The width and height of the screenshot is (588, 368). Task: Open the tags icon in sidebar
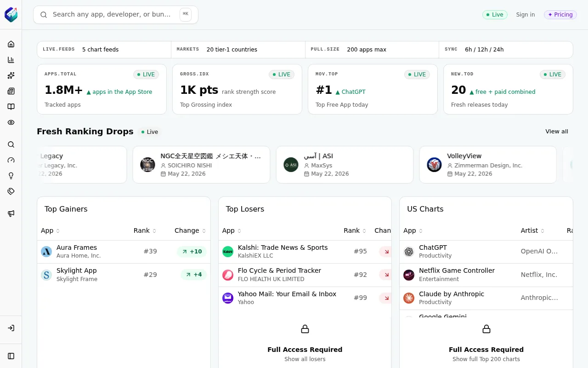point(11,191)
